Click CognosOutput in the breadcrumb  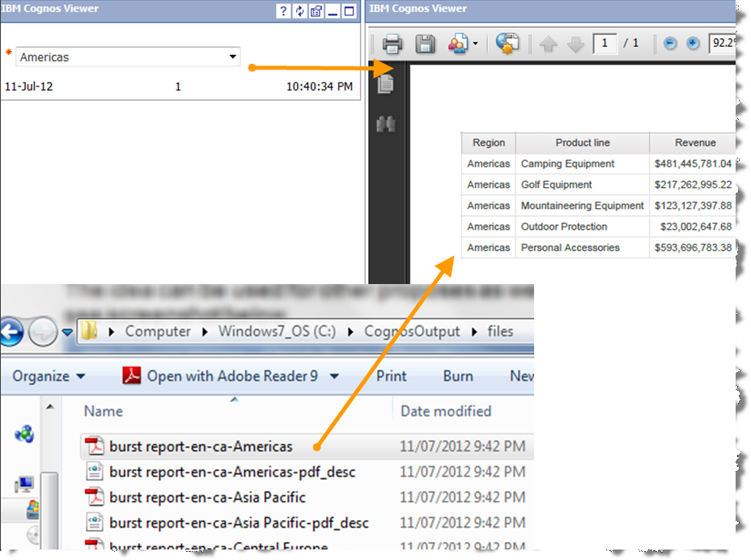(412, 331)
